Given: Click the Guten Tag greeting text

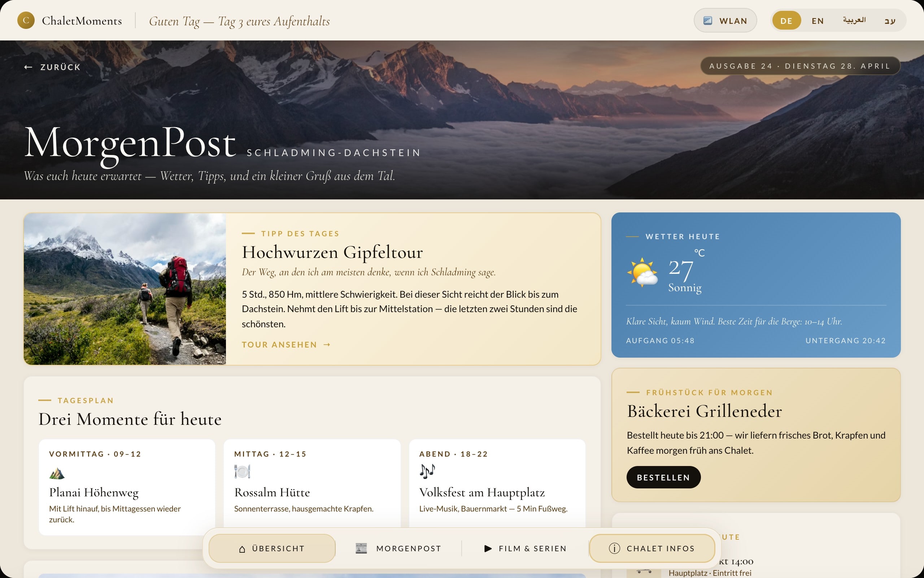Looking at the screenshot, I should [239, 21].
